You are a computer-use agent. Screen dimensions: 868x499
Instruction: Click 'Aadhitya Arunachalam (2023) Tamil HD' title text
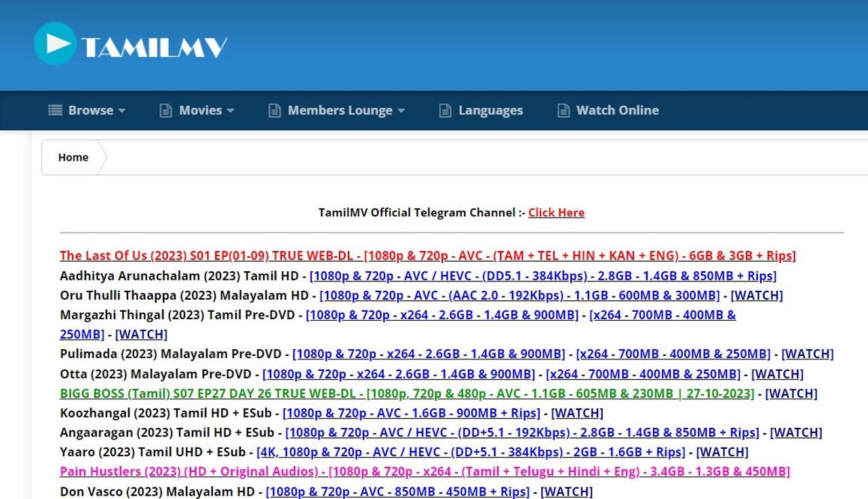click(x=179, y=276)
